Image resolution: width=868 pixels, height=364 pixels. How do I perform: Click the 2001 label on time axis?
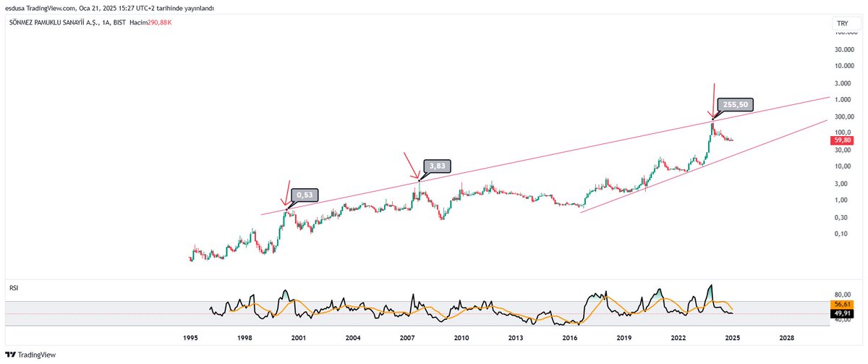pos(299,338)
